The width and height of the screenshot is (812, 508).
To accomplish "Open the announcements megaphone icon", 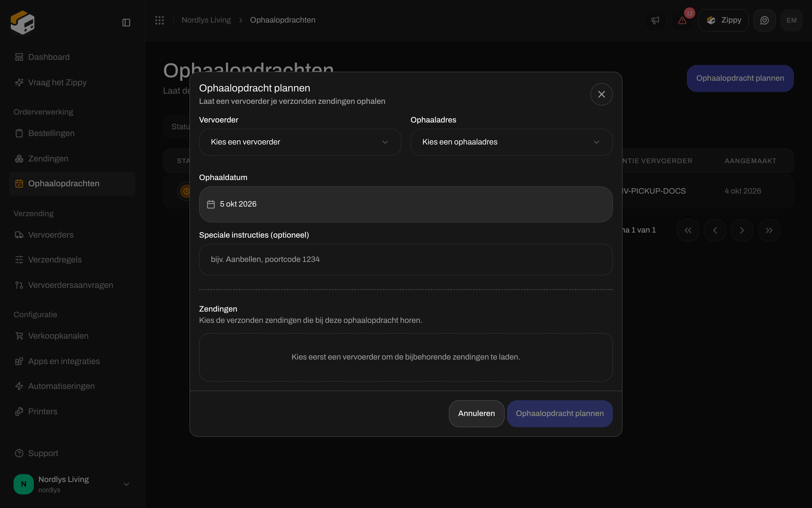I will 655,20.
